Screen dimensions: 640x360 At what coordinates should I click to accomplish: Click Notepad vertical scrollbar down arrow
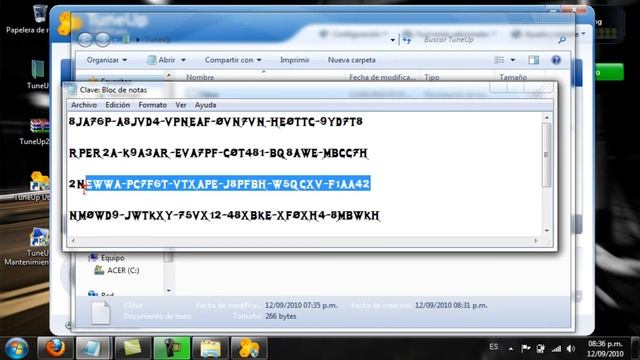547,231
